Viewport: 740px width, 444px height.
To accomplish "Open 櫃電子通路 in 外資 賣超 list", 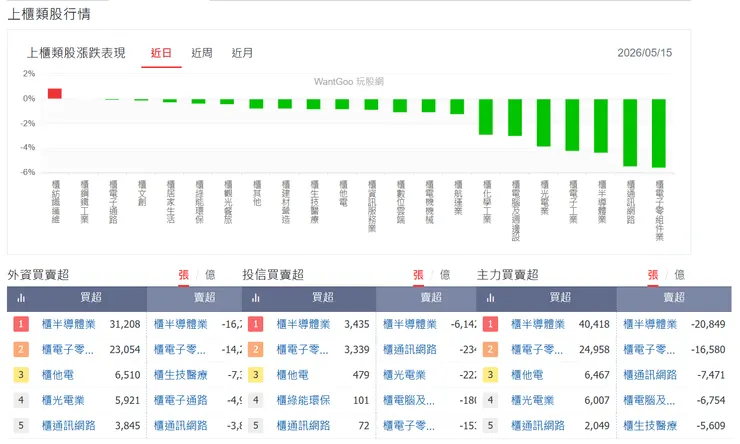I will [181, 400].
